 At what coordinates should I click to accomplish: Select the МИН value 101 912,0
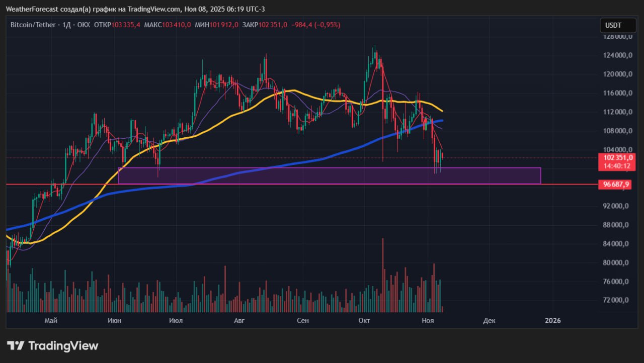coord(224,25)
